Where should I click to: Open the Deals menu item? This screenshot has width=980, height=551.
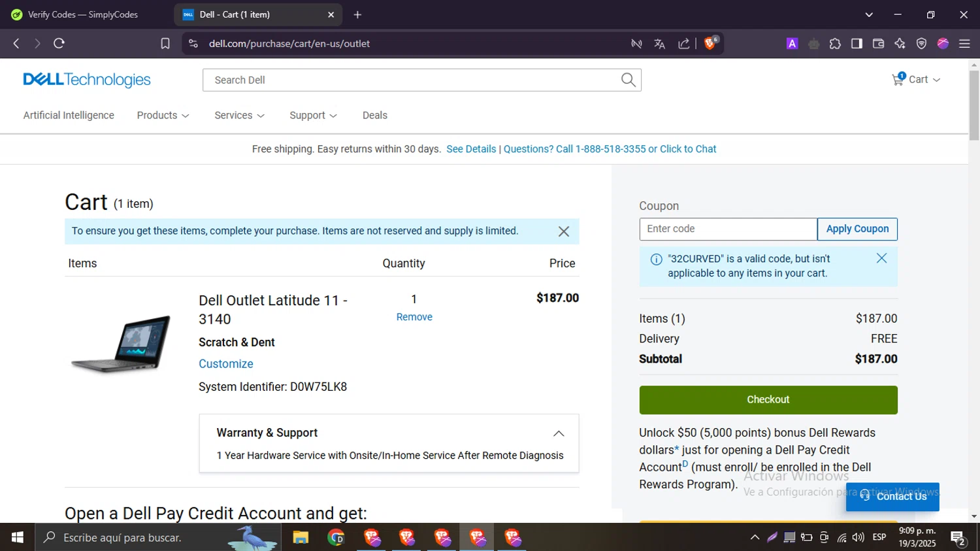375,115
